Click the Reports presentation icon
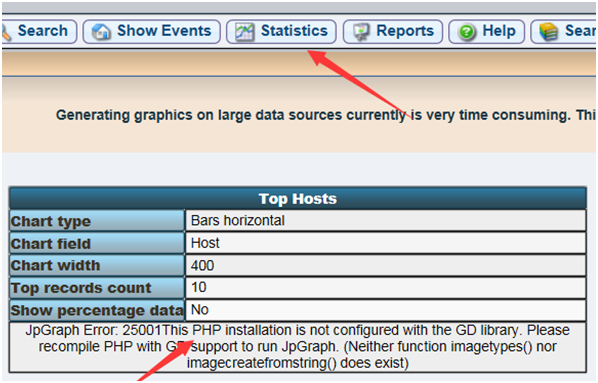598x383 pixels. click(x=361, y=32)
